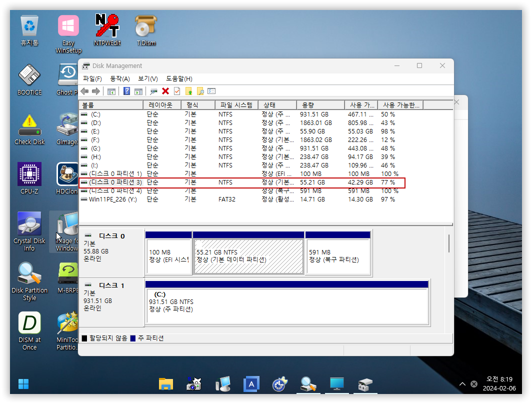Click the blue monitor icon on taskbar
The width and height of the screenshot is (532, 404).
point(337,384)
